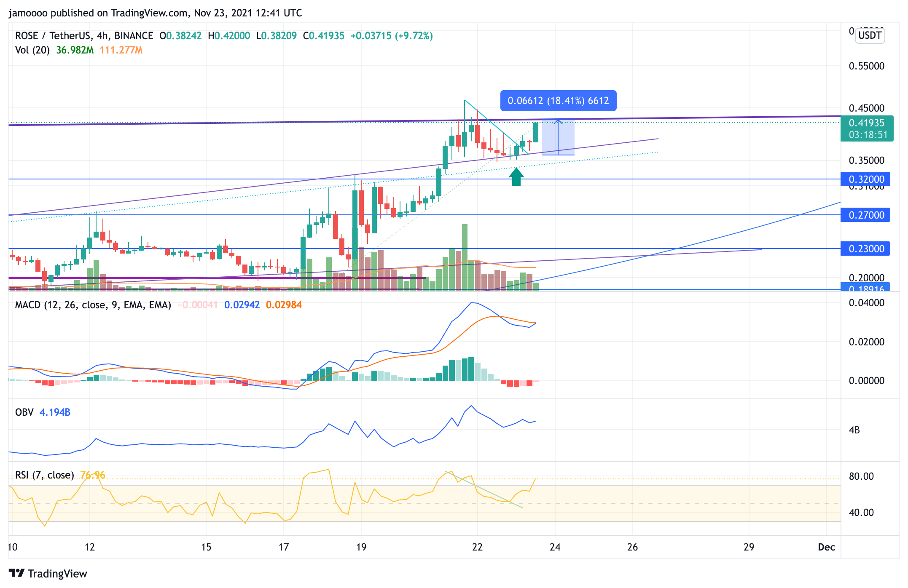
Task: Click the 80.00 RSI axis label
Action: click(861, 476)
